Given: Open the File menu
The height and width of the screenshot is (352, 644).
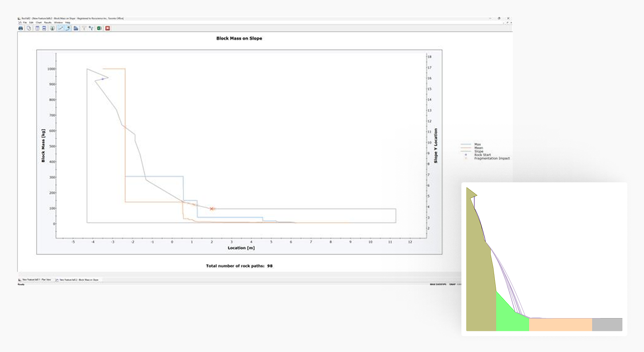Looking at the screenshot, I should coord(25,23).
